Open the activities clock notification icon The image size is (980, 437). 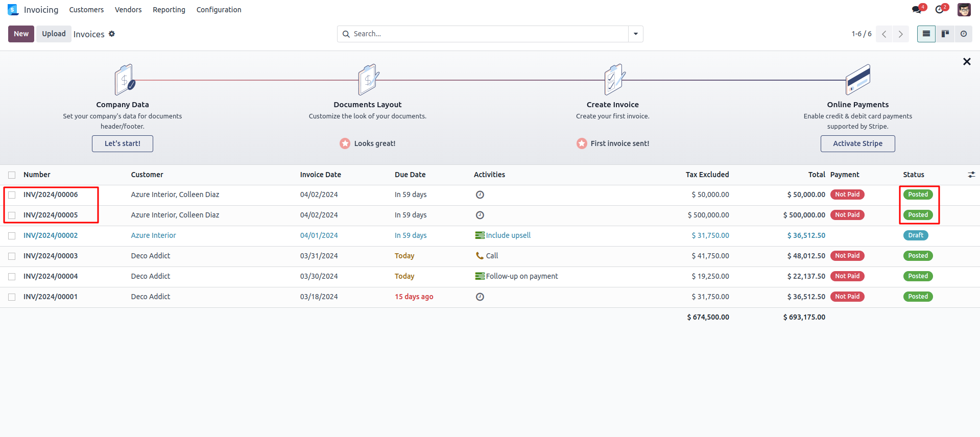tap(940, 10)
